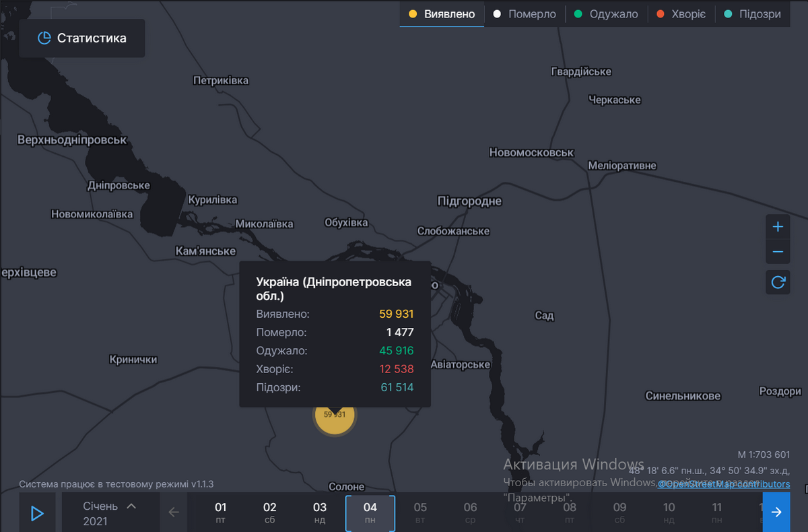Open the Статистика panel
The image size is (808, 532).
82,38
